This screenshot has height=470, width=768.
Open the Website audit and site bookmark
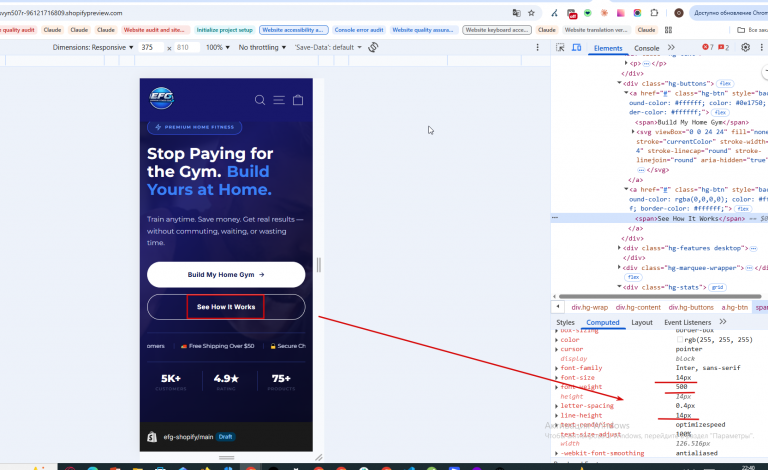pyautogui.click(x=154, y=30)
